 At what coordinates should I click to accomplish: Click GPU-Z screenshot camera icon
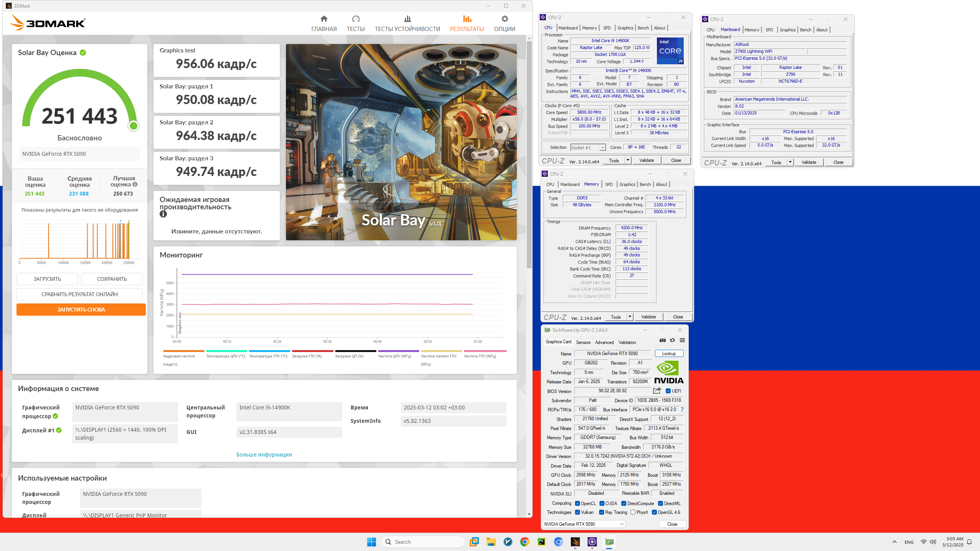point(663,340)
